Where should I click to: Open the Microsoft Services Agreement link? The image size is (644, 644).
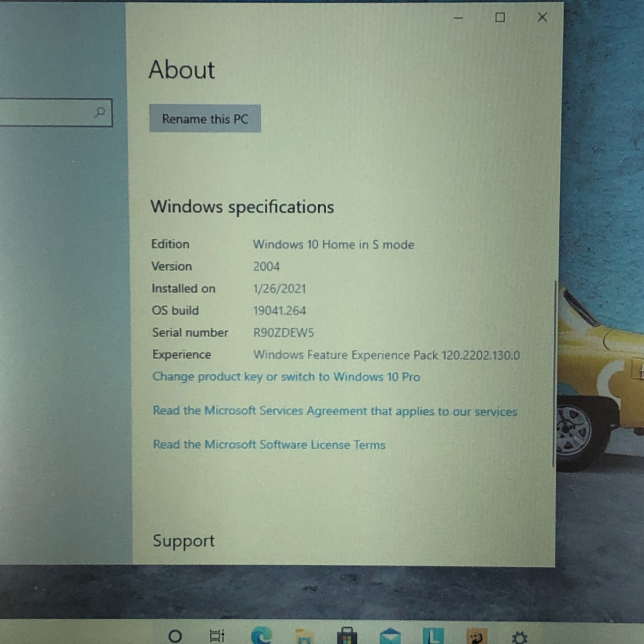(335, 411)
